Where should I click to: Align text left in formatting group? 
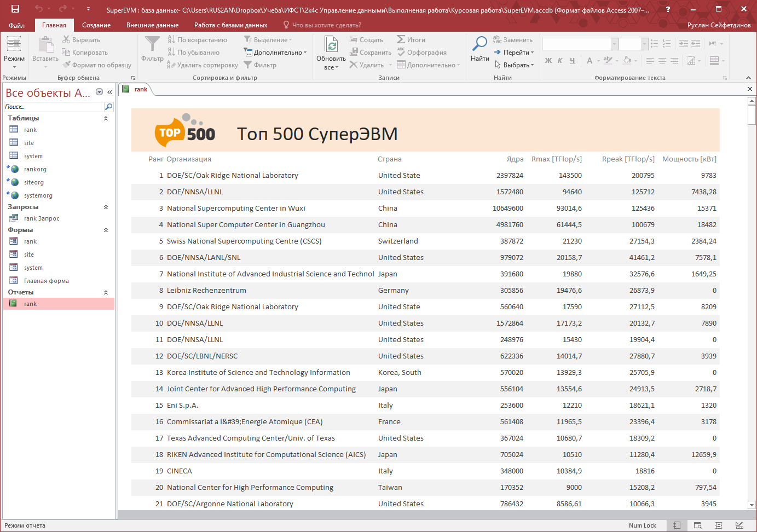[650, 61]
